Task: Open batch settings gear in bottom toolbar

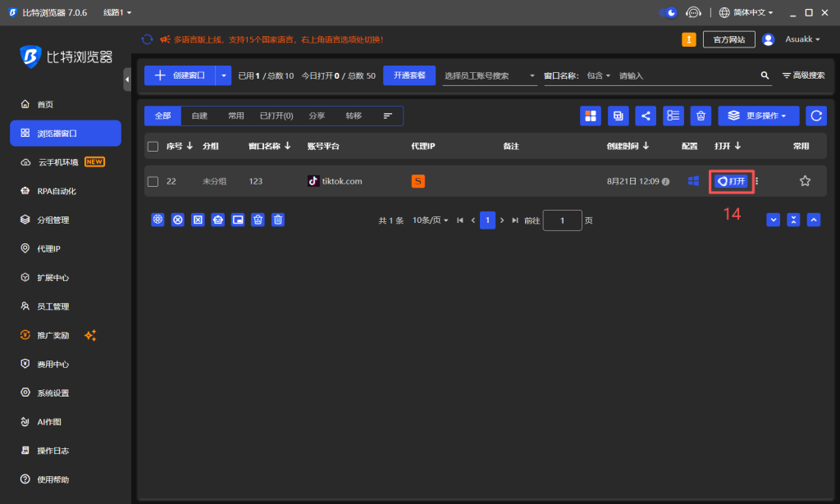Action: point(157,220)
